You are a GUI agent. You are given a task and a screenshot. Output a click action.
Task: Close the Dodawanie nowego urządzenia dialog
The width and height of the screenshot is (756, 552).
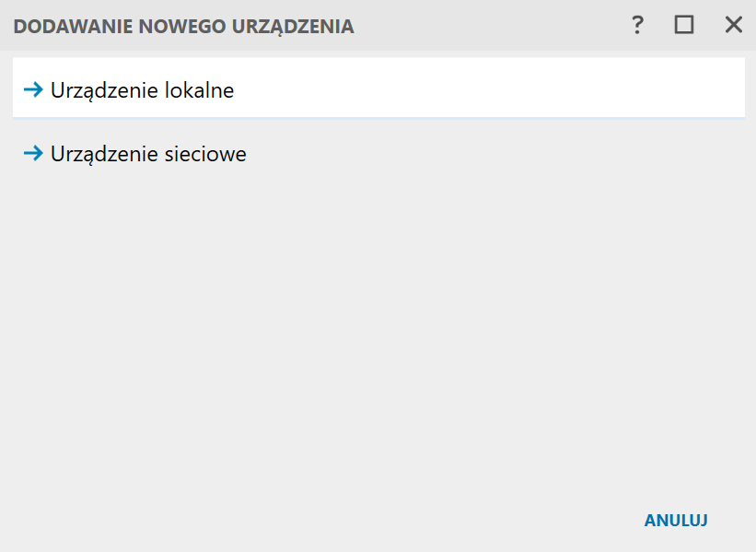[733, 26]
